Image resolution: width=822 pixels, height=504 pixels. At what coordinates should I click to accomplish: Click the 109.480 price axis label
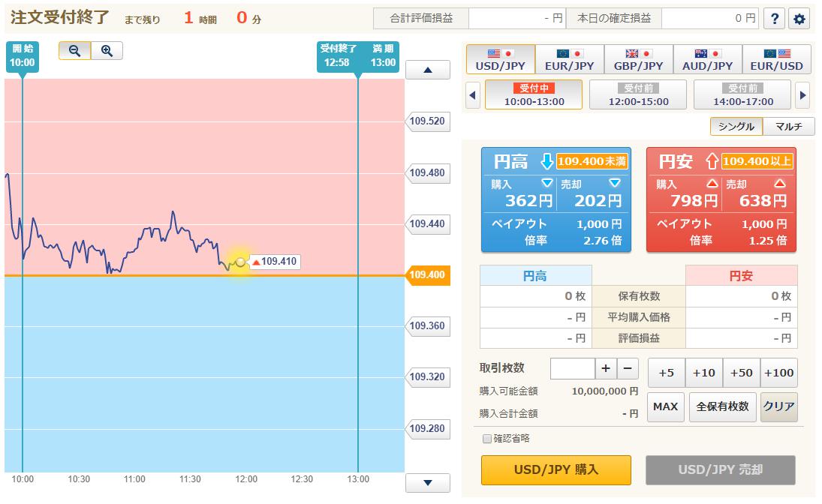coord(428,173)
